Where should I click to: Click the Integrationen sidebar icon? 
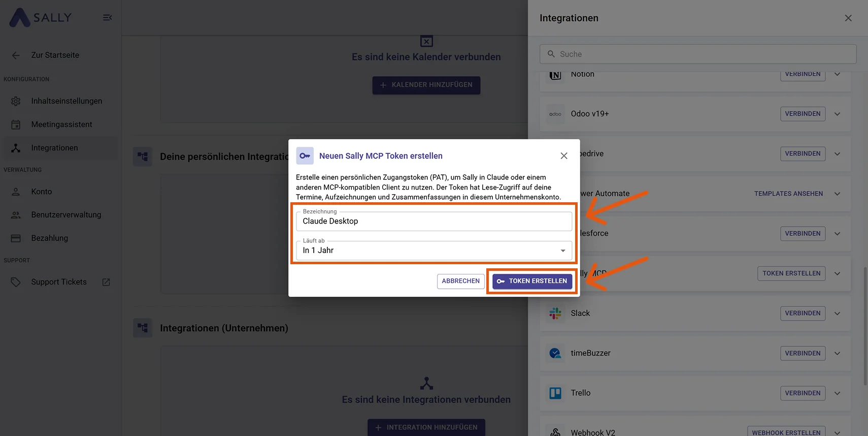point(16,148)
